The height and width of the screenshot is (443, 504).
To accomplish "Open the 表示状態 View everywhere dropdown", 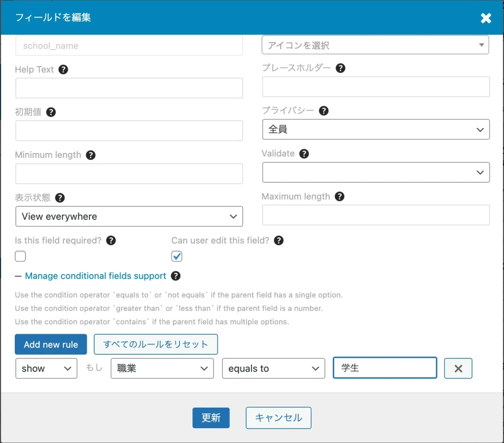I will [129, 217].
